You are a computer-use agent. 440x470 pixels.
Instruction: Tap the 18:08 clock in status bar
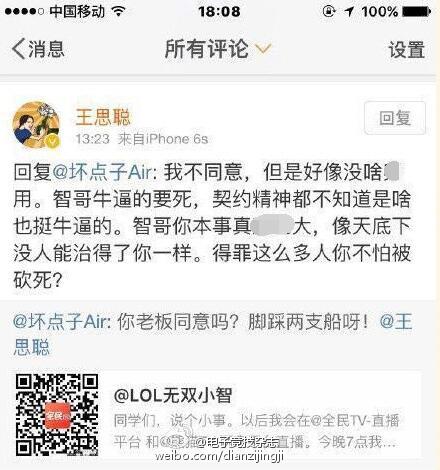[219, 12]
